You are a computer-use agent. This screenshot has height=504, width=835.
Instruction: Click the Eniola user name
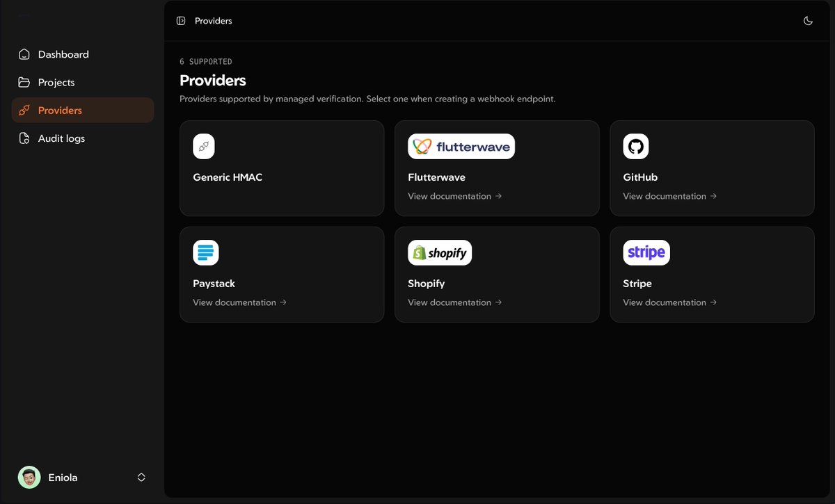[63, 478]
